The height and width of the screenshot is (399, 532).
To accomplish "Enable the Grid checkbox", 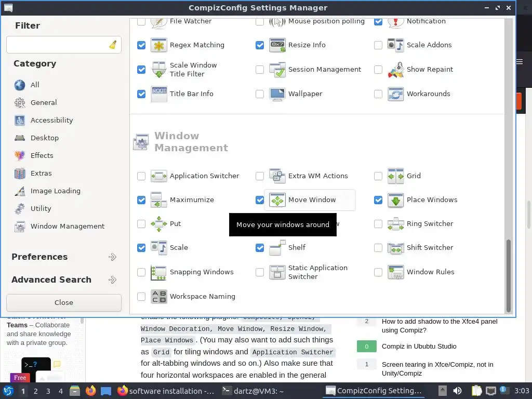I will coord(378,176).
